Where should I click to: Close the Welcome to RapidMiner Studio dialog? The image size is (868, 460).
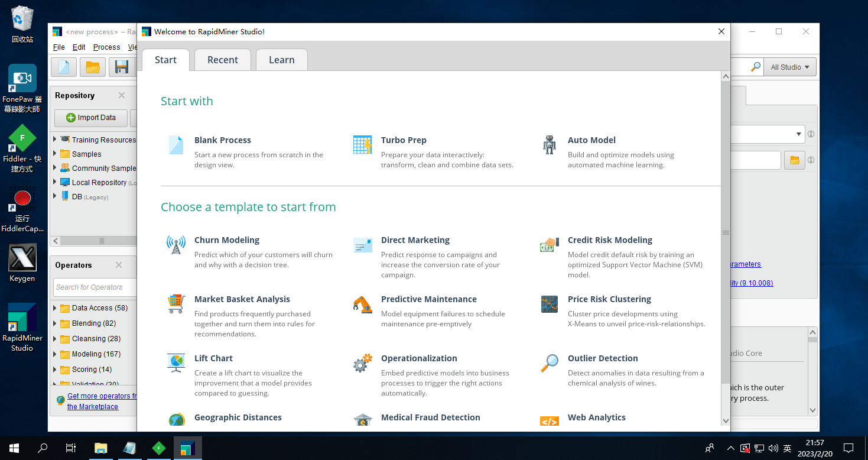coord(721,31)
